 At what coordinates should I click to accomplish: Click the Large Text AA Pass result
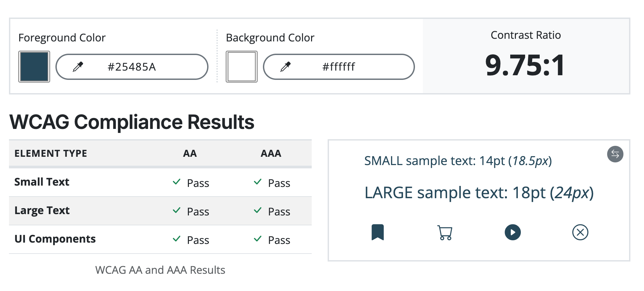coord(198,211)
